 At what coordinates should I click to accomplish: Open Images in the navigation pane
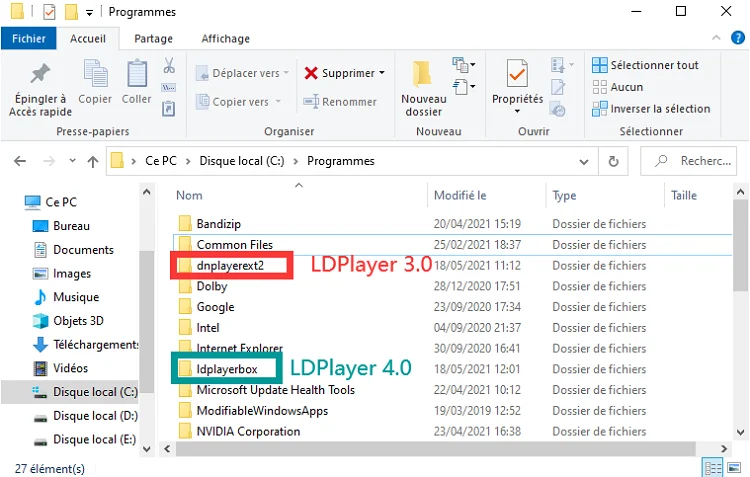tap(72, 274)
